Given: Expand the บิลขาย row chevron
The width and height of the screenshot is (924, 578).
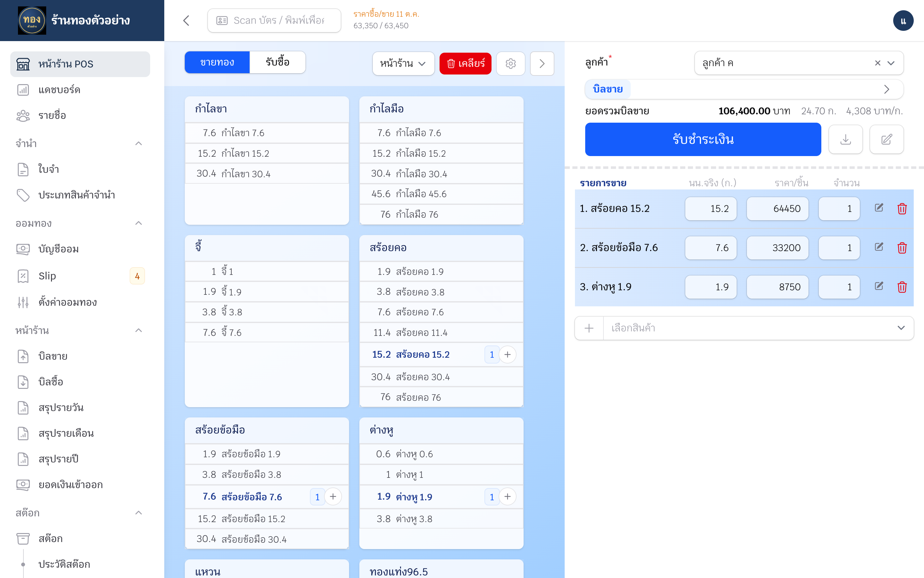Looking at the screenshot, I should tap(886, 90).
